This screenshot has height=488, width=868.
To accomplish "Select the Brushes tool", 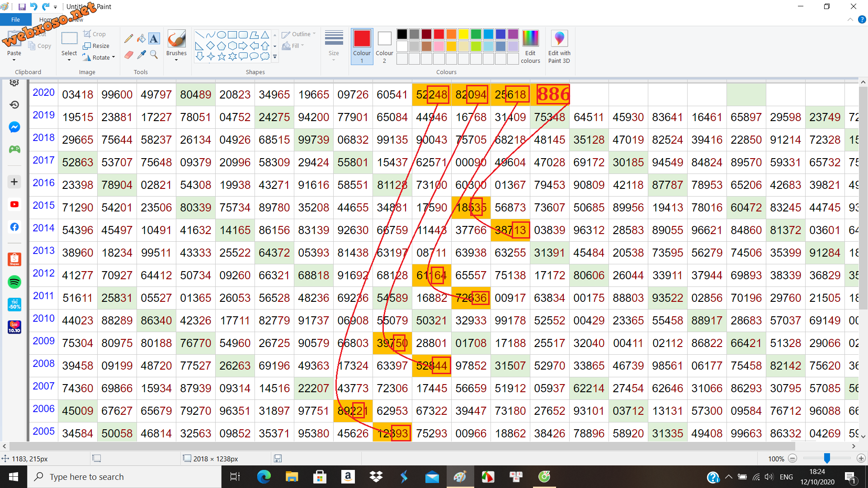I will click(x=176, y=40).
